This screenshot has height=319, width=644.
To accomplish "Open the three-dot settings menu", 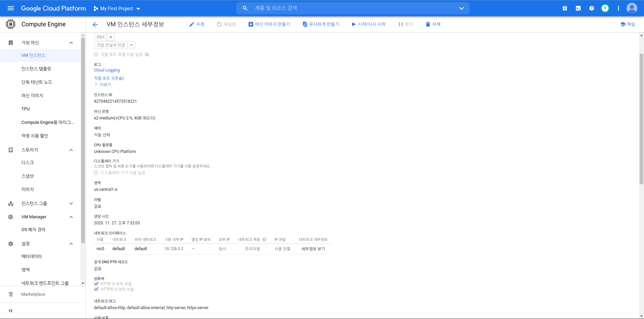I will pyautogui.click(x=619, y=8).
